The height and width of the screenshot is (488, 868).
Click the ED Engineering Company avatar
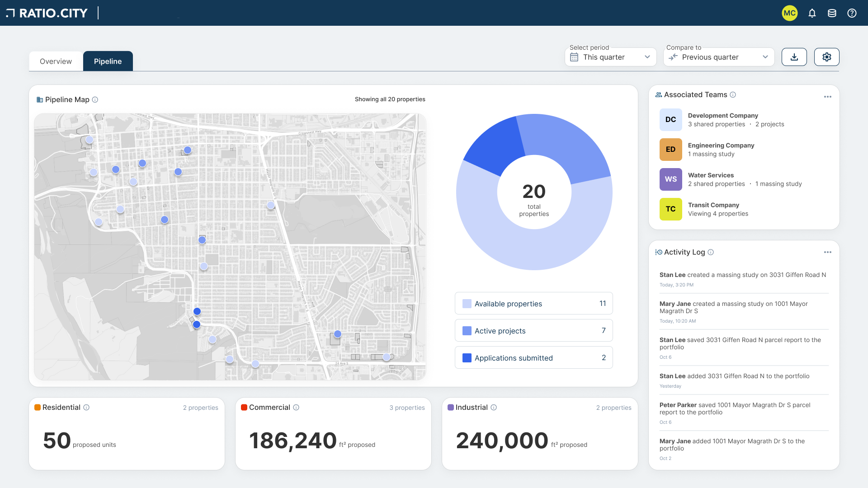click(x=671, y=150)
